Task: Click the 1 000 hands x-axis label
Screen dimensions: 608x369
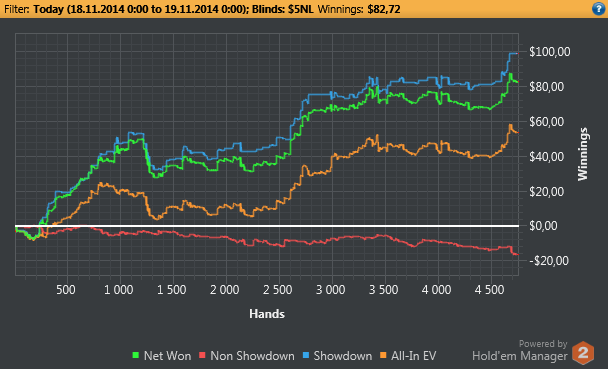Action: (118, 290)
